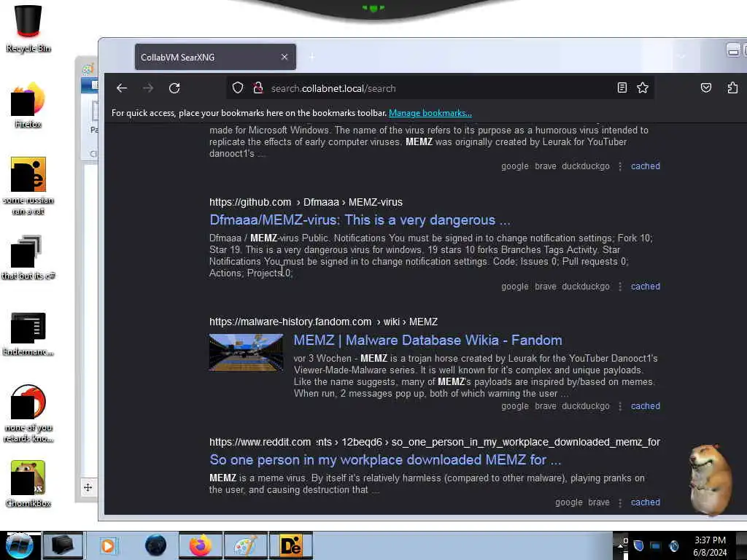Open Recycle Bin desktop icon

(28, 28)
